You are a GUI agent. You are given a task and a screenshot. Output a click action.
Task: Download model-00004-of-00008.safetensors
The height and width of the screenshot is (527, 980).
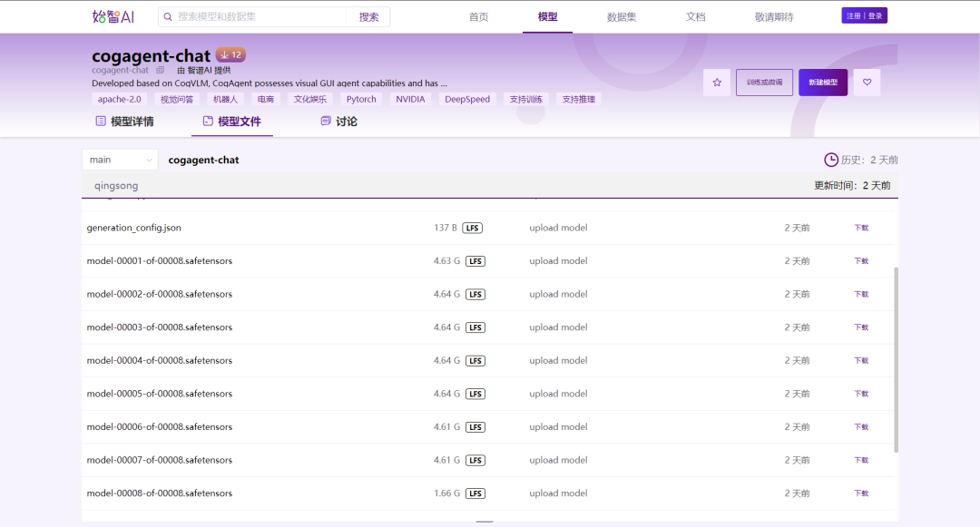click(x=861, y=360)
